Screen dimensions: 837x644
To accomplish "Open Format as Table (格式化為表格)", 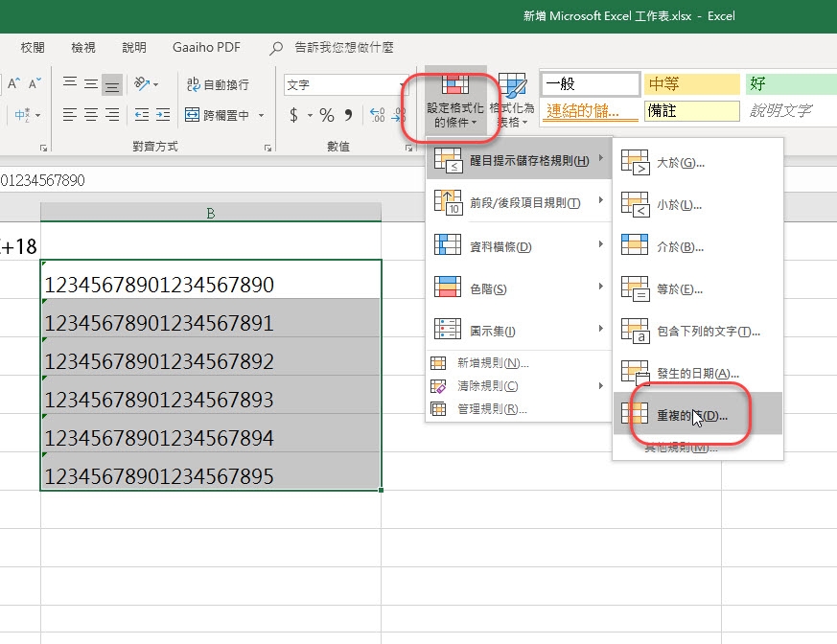I will (511, 103).
